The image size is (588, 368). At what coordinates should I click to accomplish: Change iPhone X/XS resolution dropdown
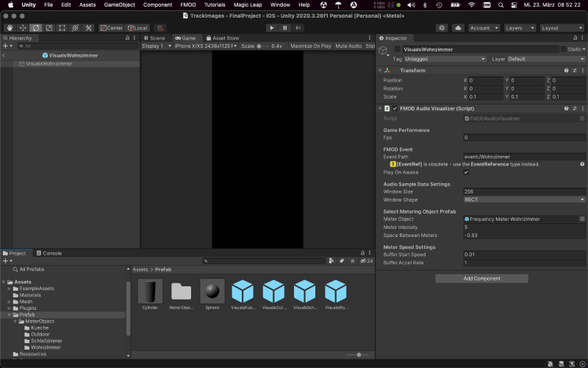(206, 46)
